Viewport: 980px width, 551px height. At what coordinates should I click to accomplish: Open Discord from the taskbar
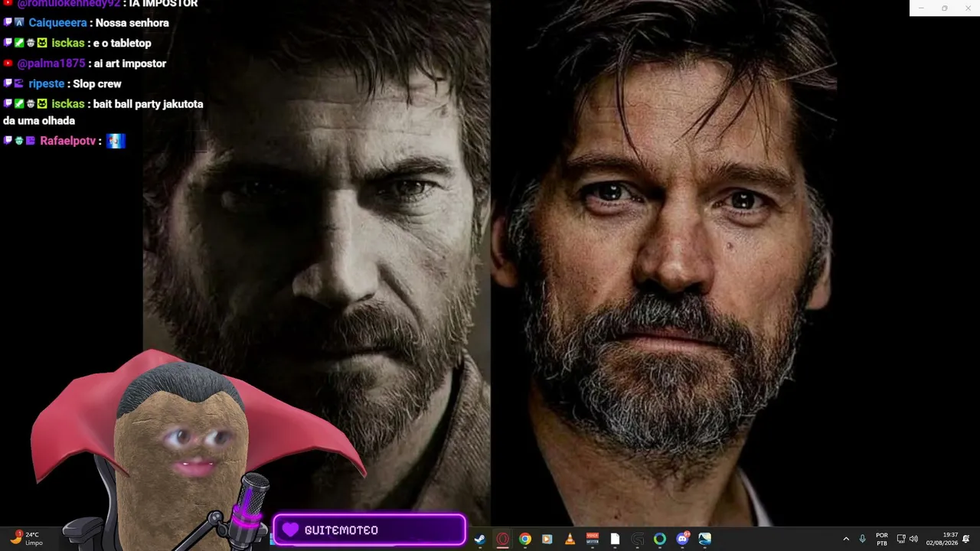pyautogui.click(x=682, y=540)
